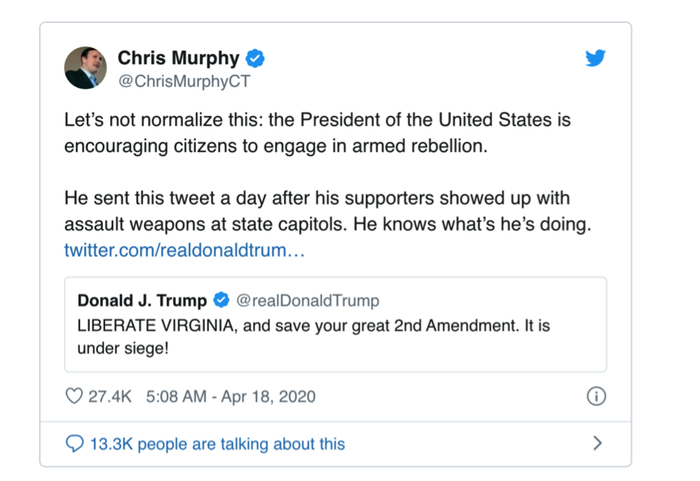Click the Chris Murphy display name
700x481 pixels.
pos(180,58)
